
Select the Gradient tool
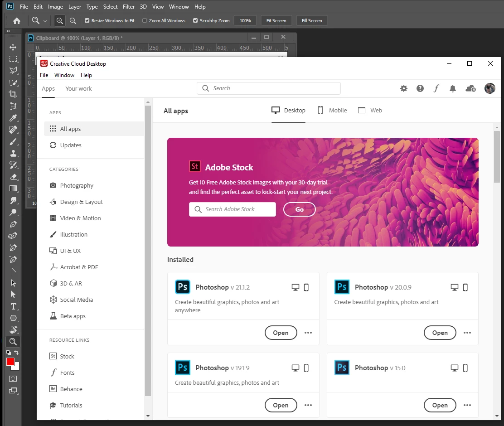(13, 189)
